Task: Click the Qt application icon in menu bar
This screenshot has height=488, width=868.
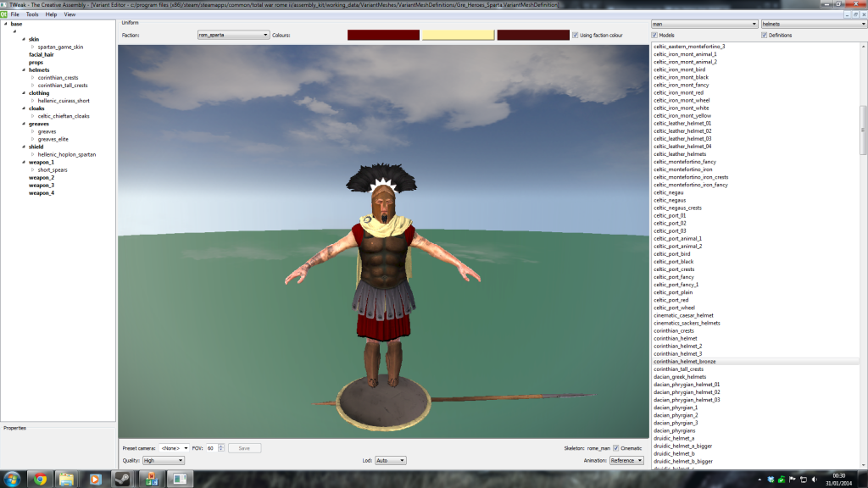Action: pyautogui.click(x=4, y=14)
